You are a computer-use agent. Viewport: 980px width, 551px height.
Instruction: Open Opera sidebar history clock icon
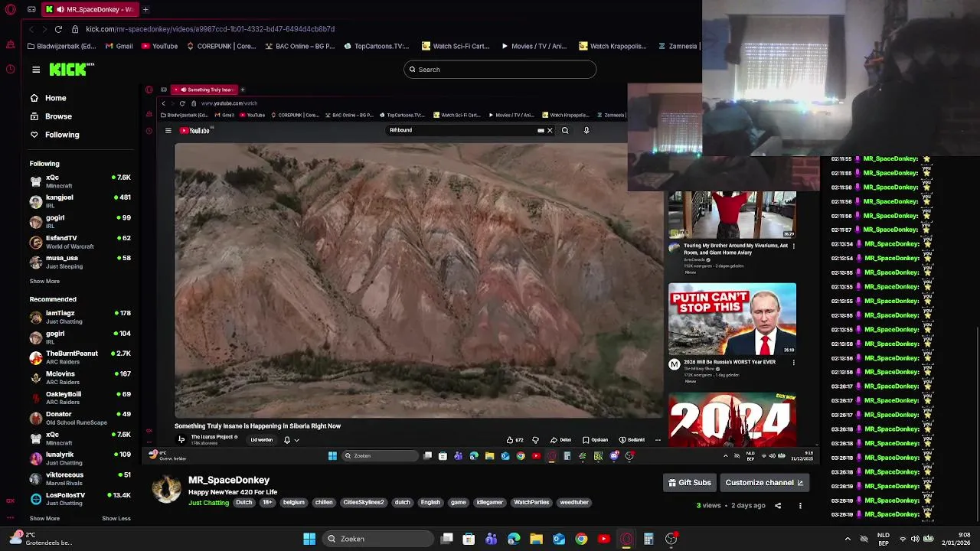pyautogui.click(x=10, y=70)
